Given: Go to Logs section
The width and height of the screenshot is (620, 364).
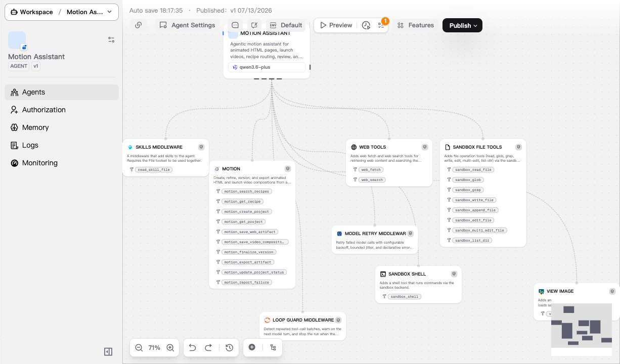Looking at the screenshot, I should click(62, 145).
